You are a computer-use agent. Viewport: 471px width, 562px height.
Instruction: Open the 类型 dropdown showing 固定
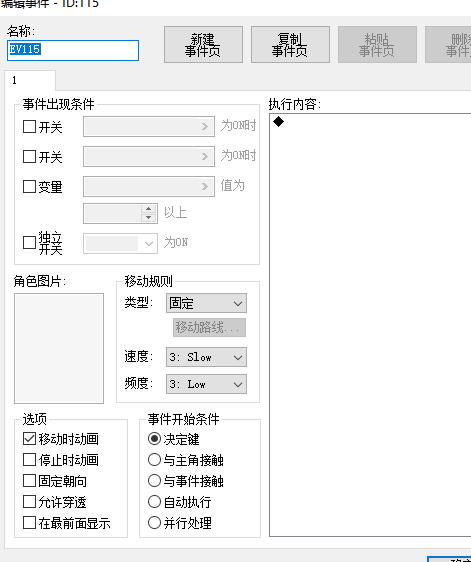pyautogui.click(x=206, y=303)
